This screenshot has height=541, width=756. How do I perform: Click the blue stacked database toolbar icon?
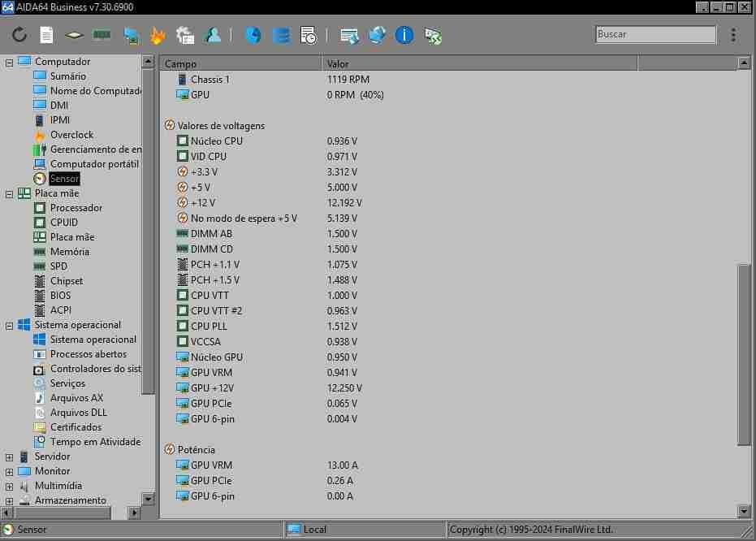click(281, 35)
